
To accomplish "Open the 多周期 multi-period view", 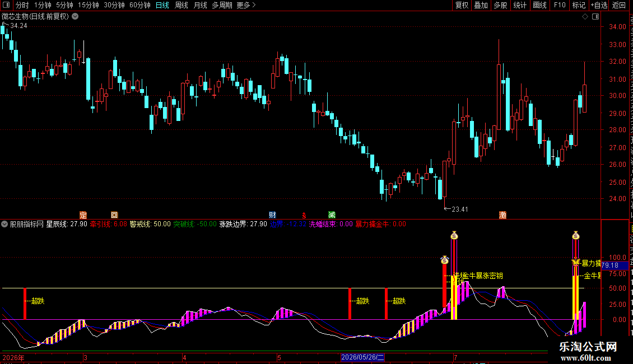I will point(222,5).
